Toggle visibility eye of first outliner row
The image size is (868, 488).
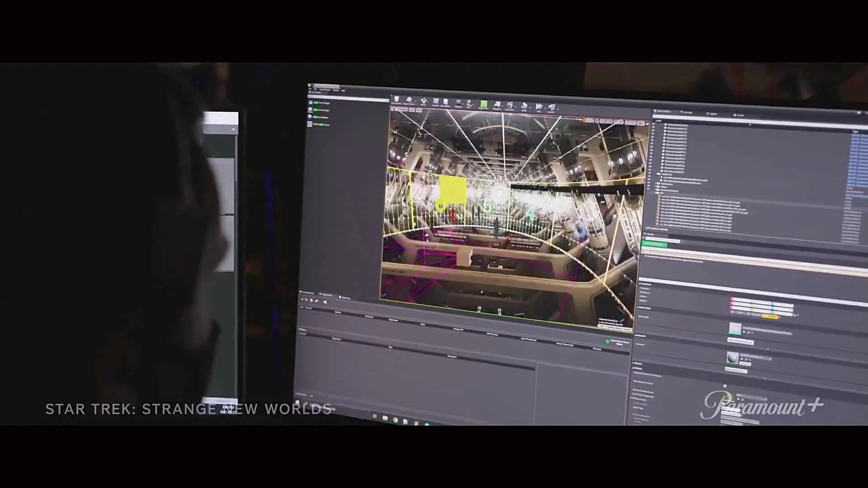click(653, 124)
